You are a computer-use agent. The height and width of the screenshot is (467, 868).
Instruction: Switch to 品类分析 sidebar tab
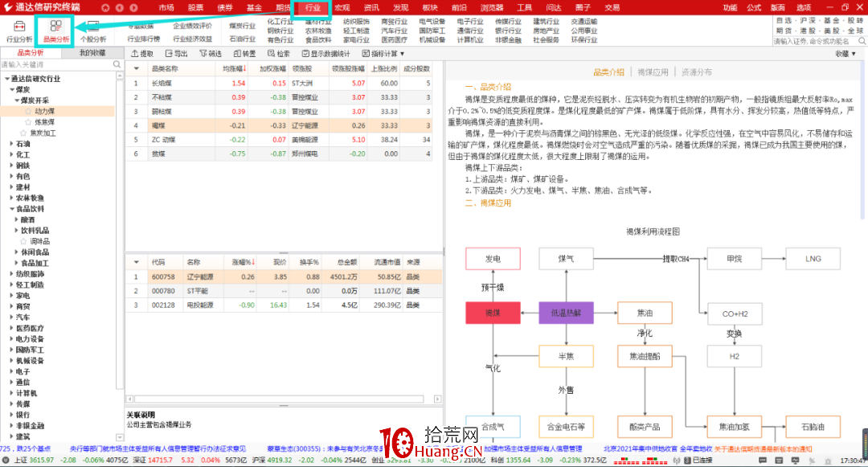point(31,53)
